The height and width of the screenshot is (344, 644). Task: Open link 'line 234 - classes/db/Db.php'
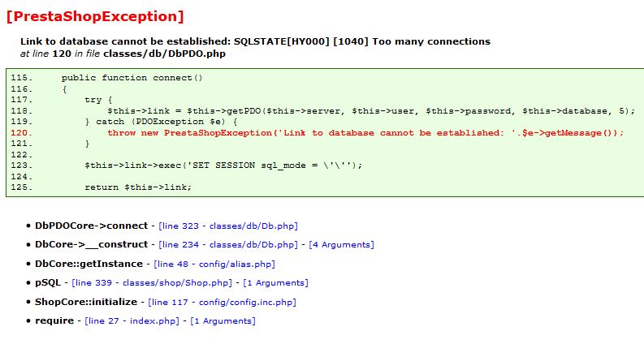point(228,245)
